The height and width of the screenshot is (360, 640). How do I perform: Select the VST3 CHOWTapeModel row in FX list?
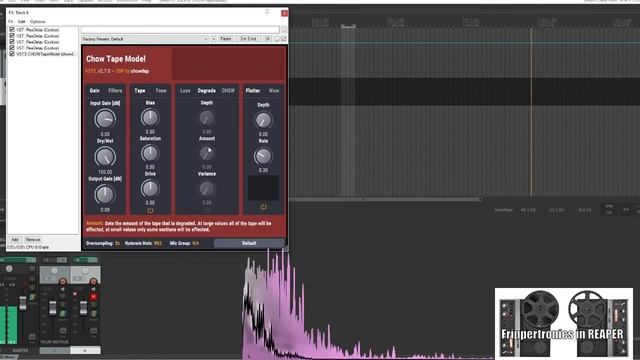tap(43, 53)
